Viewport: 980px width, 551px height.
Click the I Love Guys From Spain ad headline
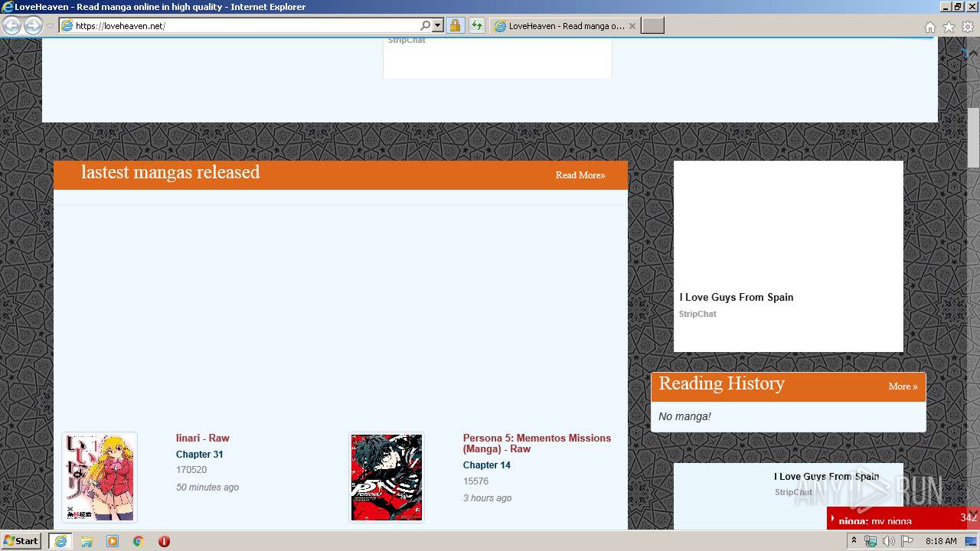737,297
